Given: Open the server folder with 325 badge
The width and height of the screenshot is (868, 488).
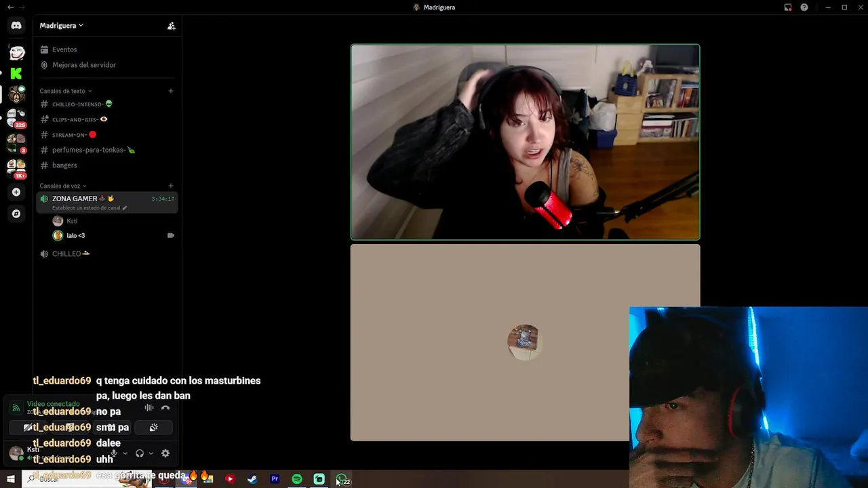Looking at the screenshot, I should [x=16, y=118].
